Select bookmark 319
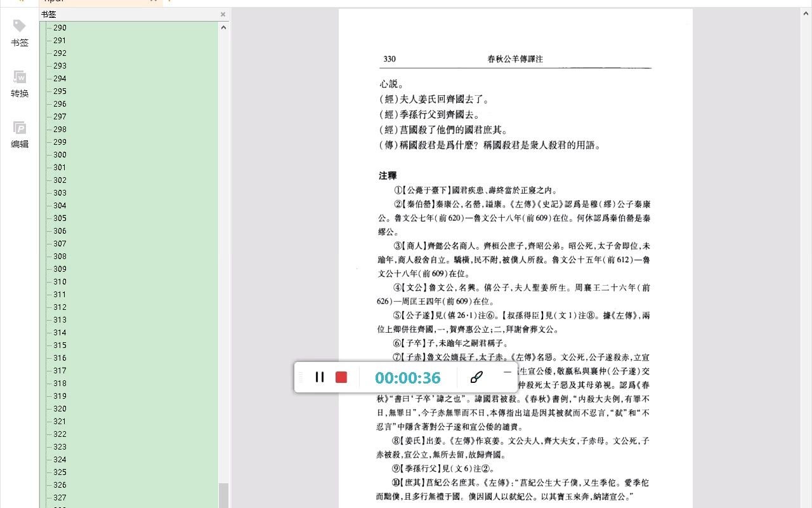The image size is (812, 508). pyautogui.click(x=60, y=396)
